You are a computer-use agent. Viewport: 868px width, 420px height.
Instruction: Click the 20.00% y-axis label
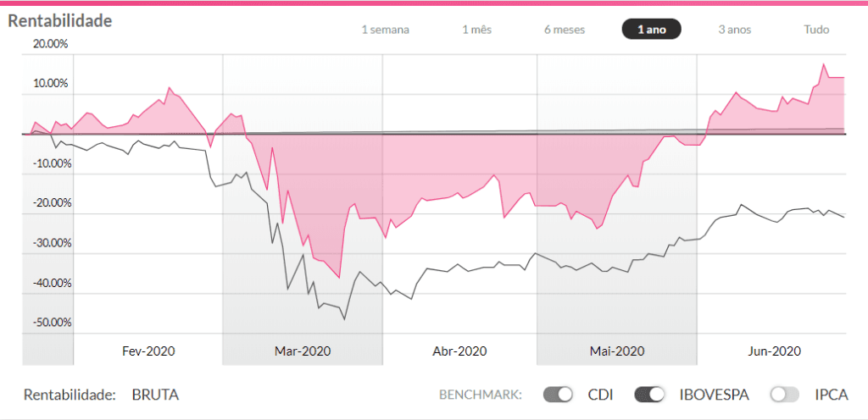[50, 44]
